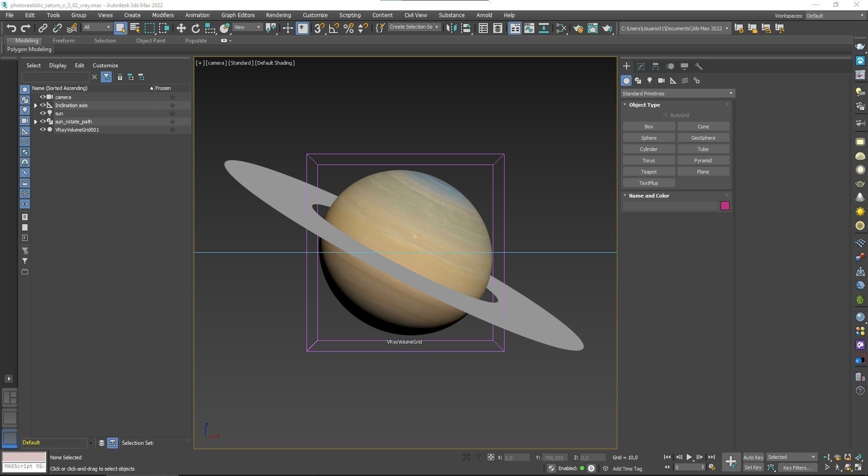This screenshot has height=476, width=868.
Task: Click the Teapot primitive button
Action: (649, 172)
